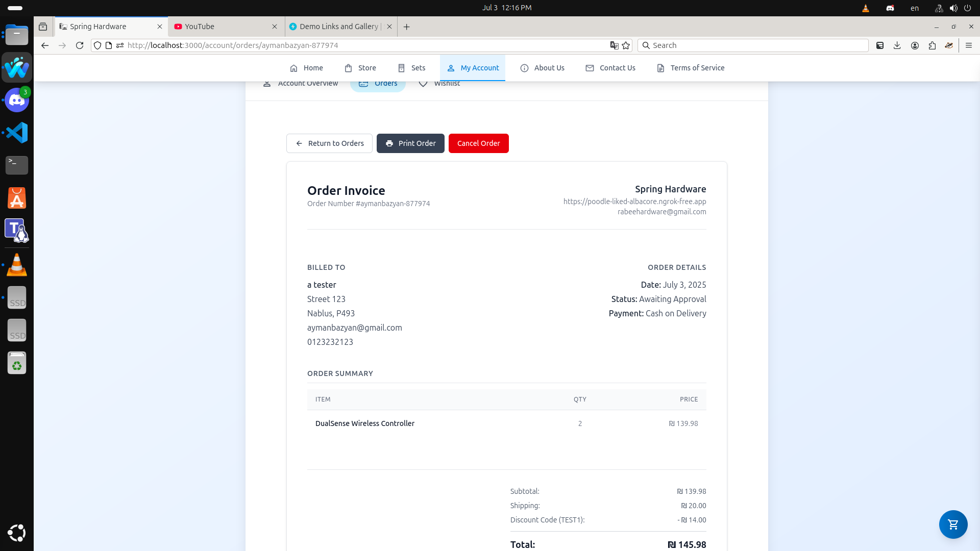Viewport: 980px width, 551px height.
Task: Select the Account Overview tab
Action: [x=300, y=84]
